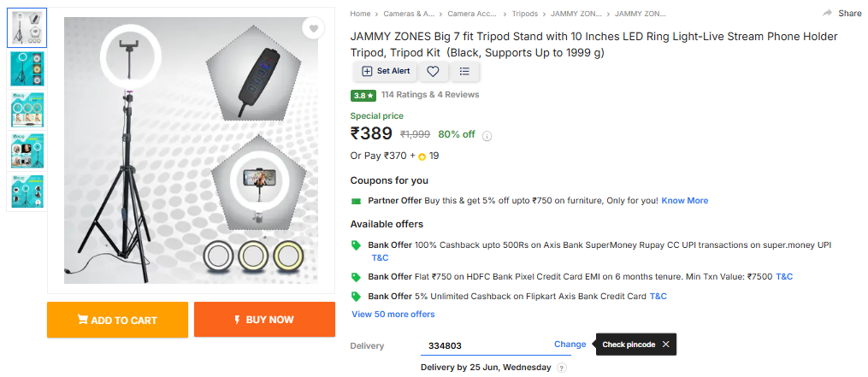Click the 3.8 star rating badge
The width and height of the screenshot is (868, 377).
(x=363, y=95)
